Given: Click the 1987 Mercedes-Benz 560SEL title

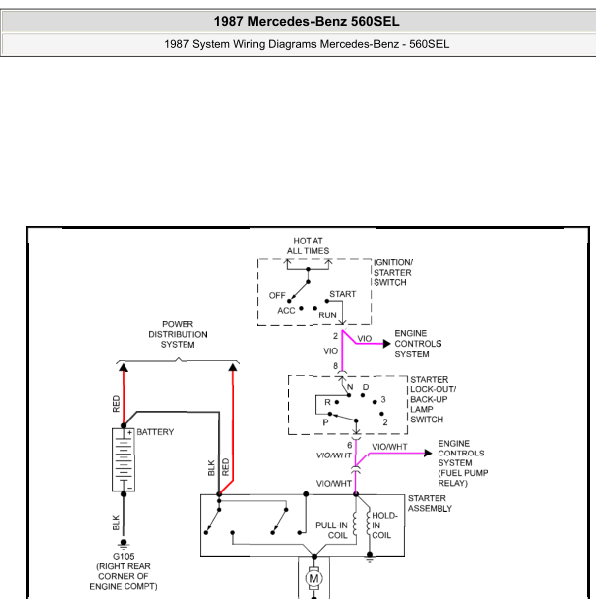Looking at the screenshot, I should pos(306,21).
